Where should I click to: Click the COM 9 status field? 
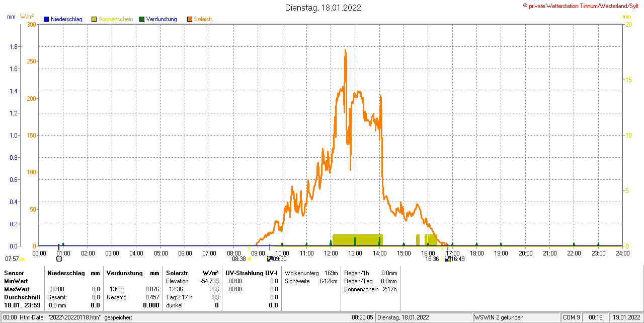tap(572, 317)
